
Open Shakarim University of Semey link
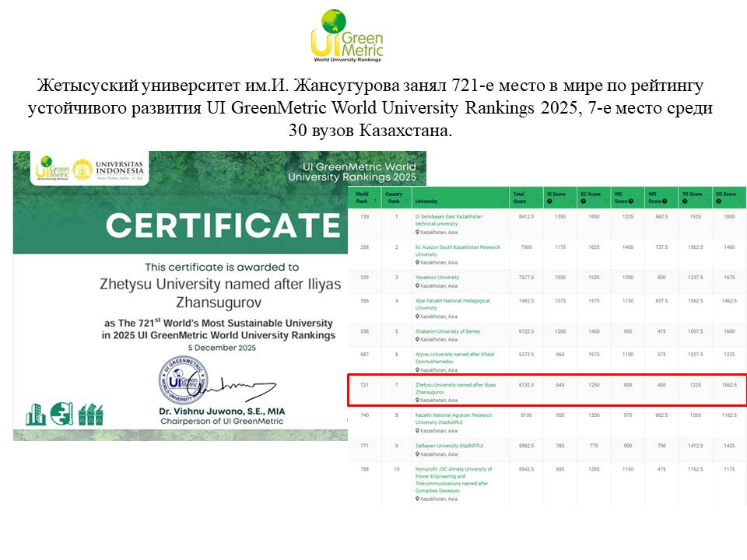[x=448, y=331]
